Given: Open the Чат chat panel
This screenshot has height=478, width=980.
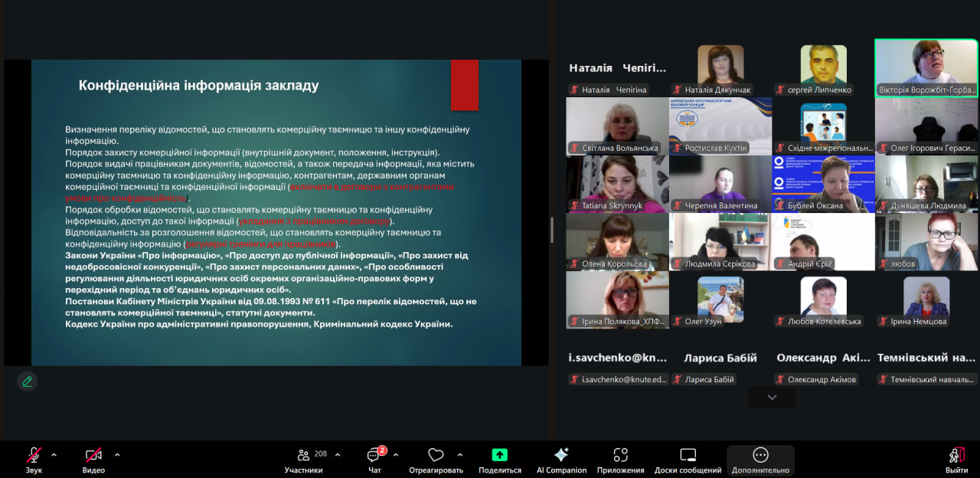Looking at the screenshot, I should click(374, 455).
